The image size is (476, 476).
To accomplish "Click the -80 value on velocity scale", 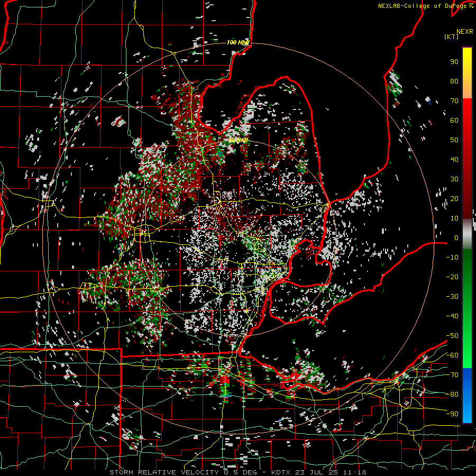I will coord(452,395).
